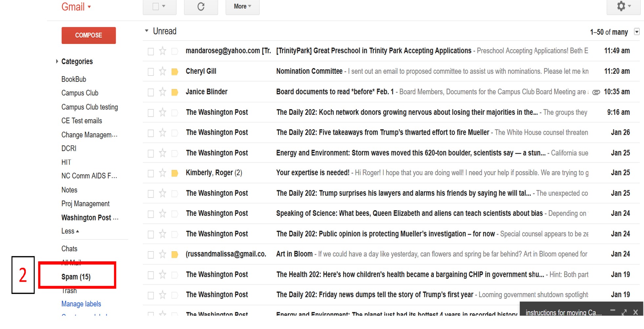This screenshot has height=329, width=644.
Task: Open the Proj Management label
Action: tap(85, 204)
